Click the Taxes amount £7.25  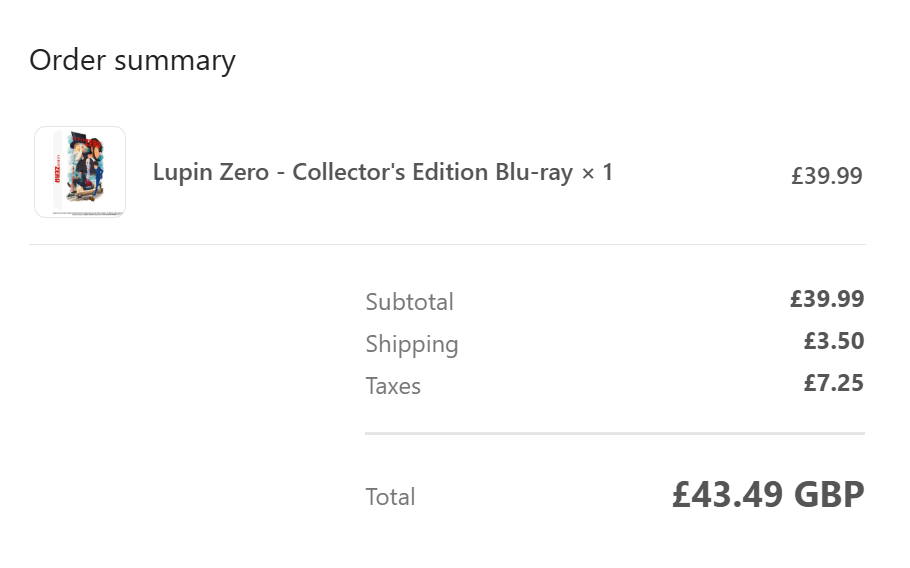pos(833,383)
